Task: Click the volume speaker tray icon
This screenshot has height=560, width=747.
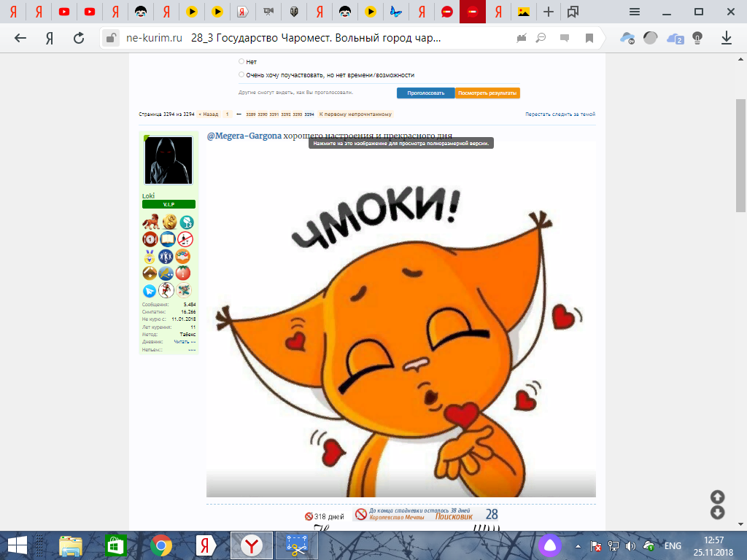Action: 631,546
